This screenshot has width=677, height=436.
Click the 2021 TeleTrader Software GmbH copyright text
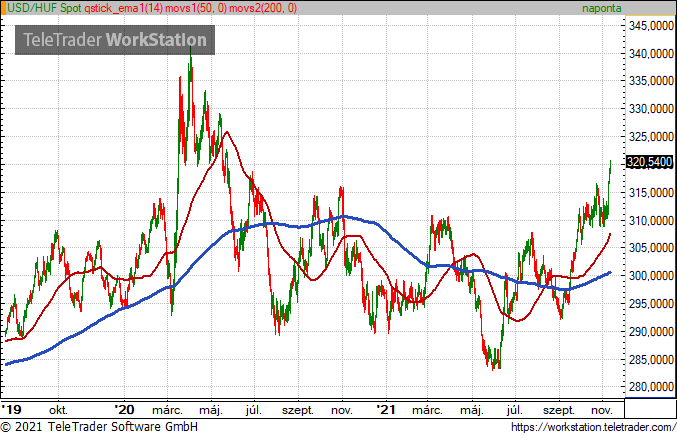(x=99, y=427)
